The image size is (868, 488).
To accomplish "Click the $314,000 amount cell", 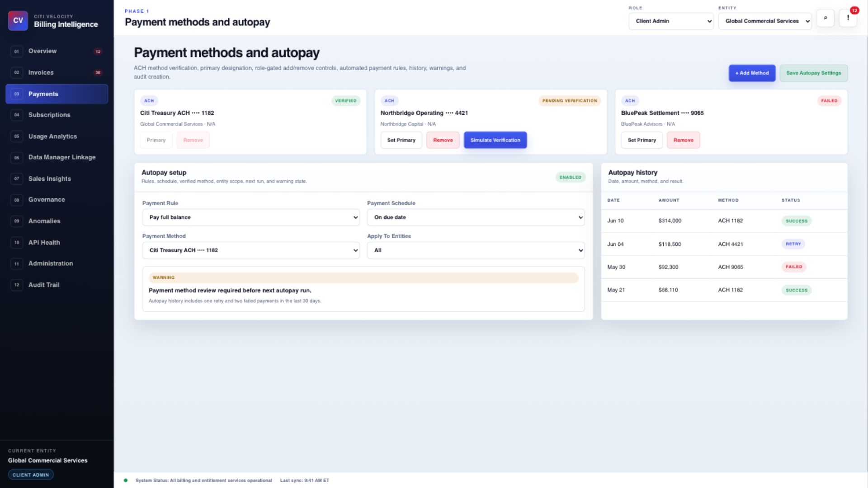I will pyautogui.click(x=670, y=221).
